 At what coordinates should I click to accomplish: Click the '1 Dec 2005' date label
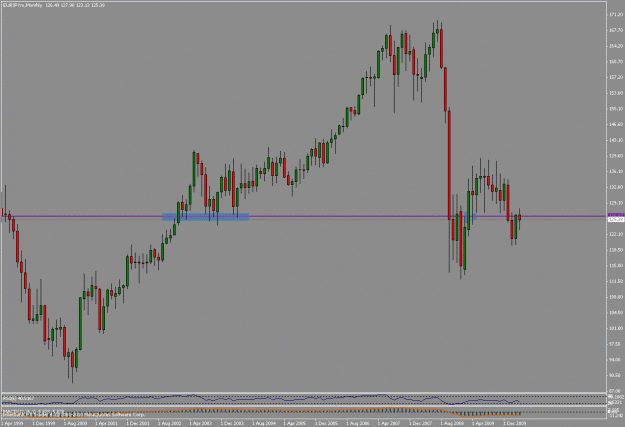click(327, 423)
